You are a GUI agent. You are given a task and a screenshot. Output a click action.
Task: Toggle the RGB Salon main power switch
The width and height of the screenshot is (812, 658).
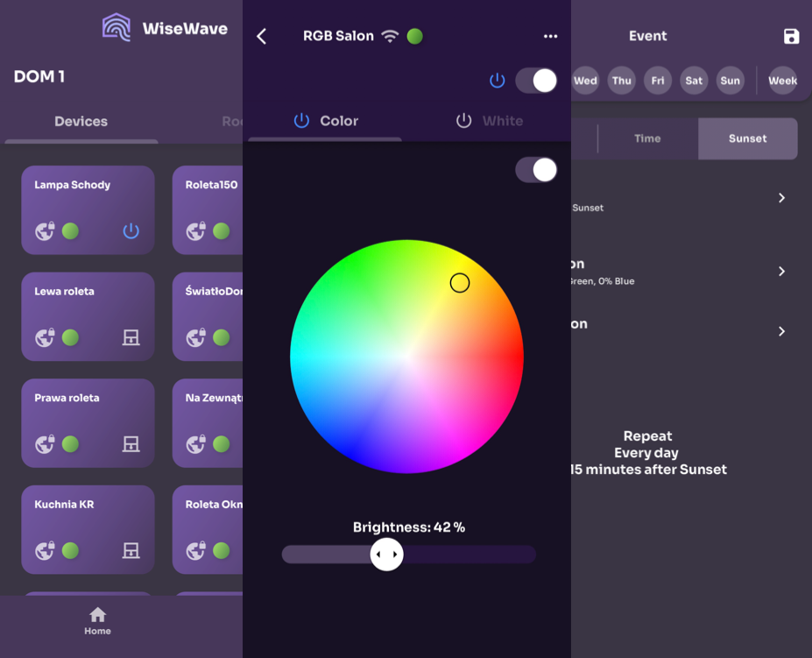point(536,81)
